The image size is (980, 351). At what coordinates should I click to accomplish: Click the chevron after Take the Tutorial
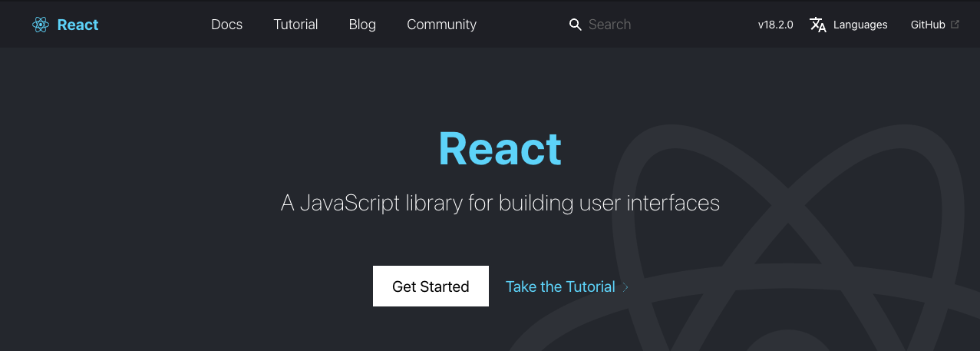coord(625,287)
